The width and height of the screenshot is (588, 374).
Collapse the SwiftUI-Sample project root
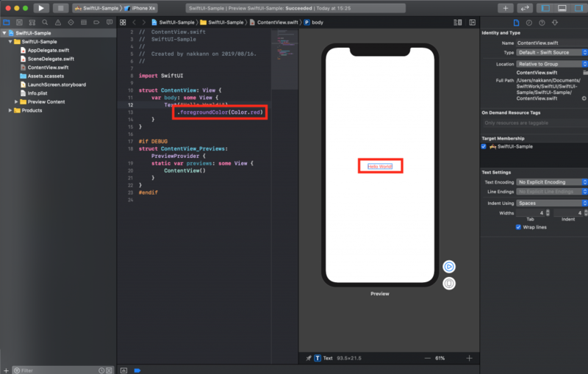coord(4,33)
